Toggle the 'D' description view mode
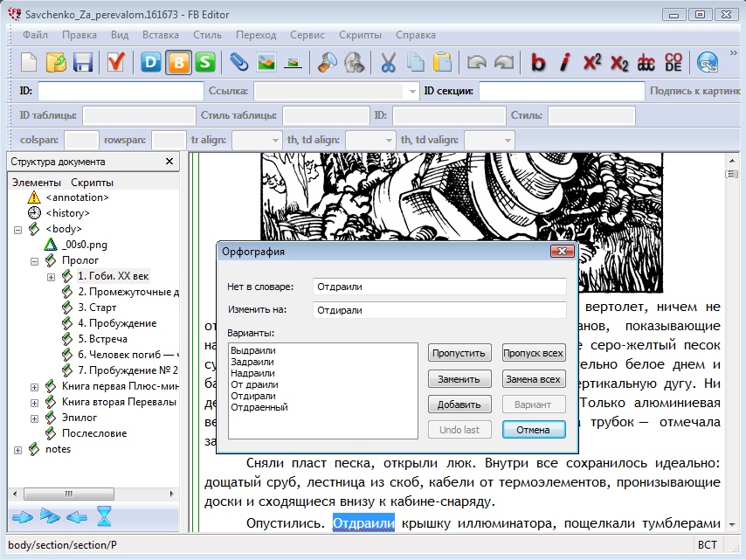Screen dimensions: 746x560 [151, 62]
